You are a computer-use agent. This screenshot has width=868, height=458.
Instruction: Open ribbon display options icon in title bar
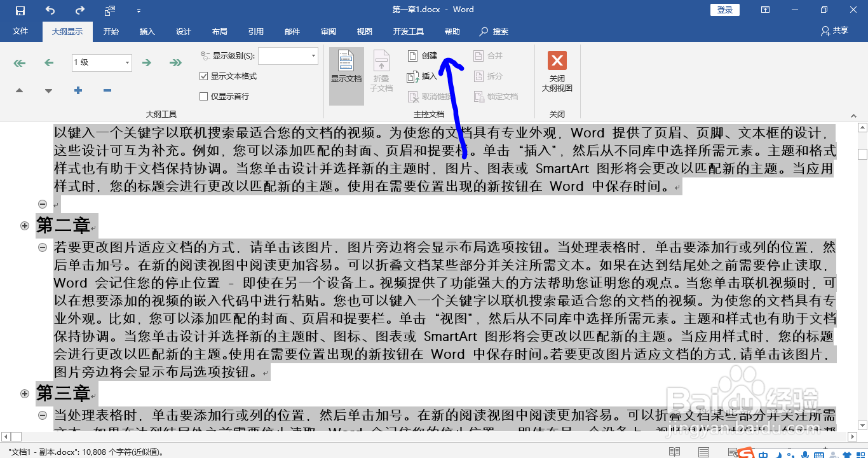766,10
